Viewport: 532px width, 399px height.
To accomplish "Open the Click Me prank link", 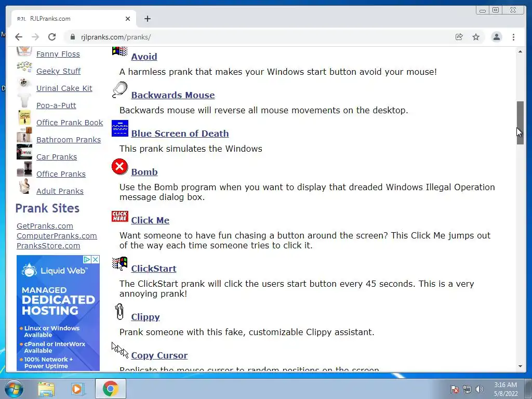I will [x=150, y=220].
